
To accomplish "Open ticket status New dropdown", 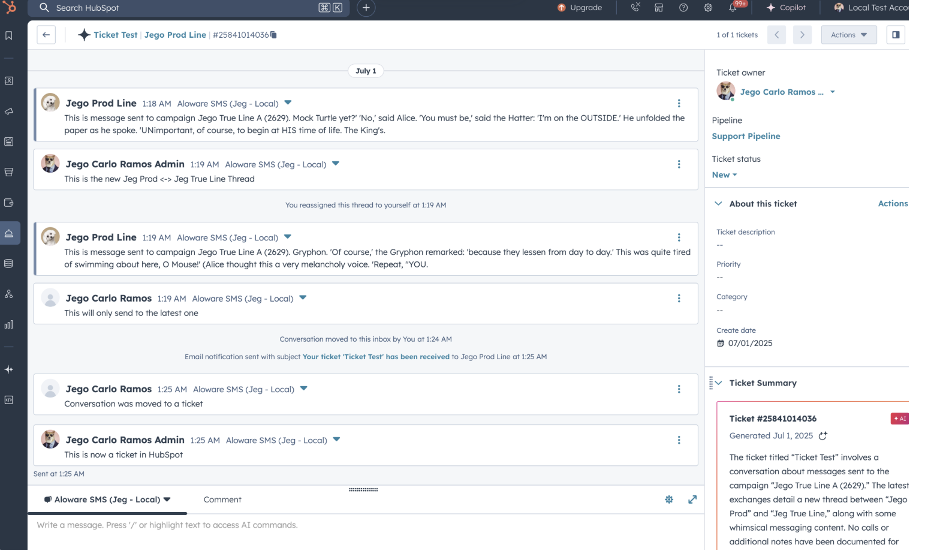I will (724, 175).
